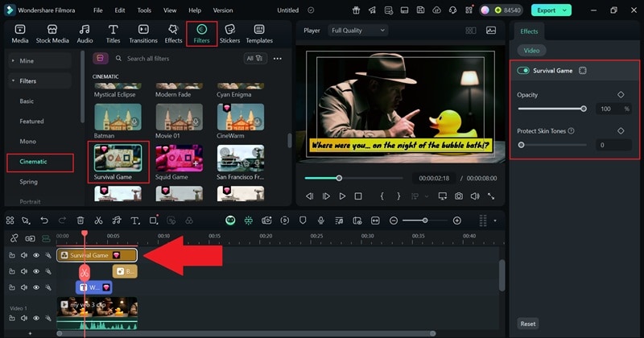
Task: Toggle the link clips icon above tracks
Action: coord(14,238)
